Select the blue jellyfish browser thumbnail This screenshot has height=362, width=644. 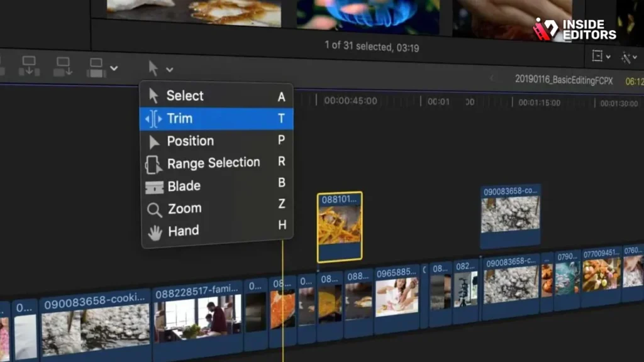click(x=367, y=16)
